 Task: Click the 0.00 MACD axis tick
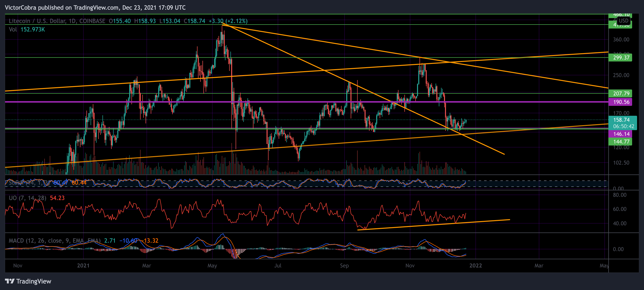(x=618, y=249)
